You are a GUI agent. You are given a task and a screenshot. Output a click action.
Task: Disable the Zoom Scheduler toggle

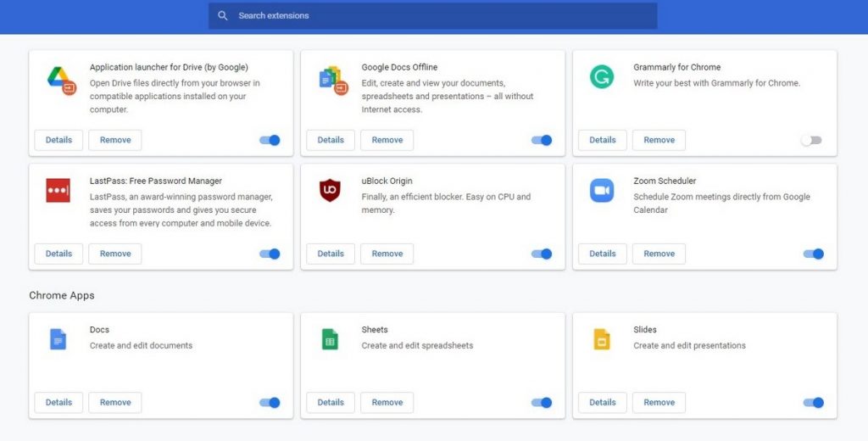[x=813, y=254]
